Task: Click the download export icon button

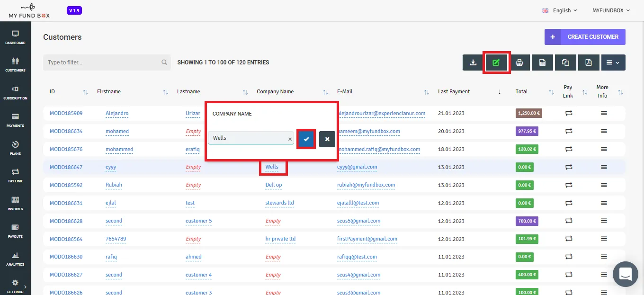Action: click(473, 63)
